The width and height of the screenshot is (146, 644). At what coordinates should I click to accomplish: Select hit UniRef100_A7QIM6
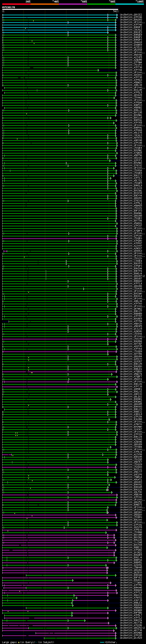tap(131, 625)
